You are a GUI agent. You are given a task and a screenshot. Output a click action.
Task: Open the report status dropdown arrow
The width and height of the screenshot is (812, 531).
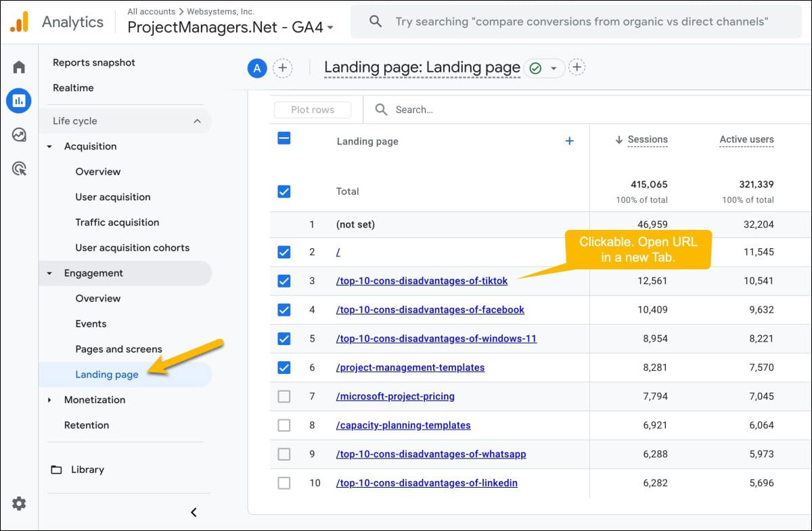554,68
